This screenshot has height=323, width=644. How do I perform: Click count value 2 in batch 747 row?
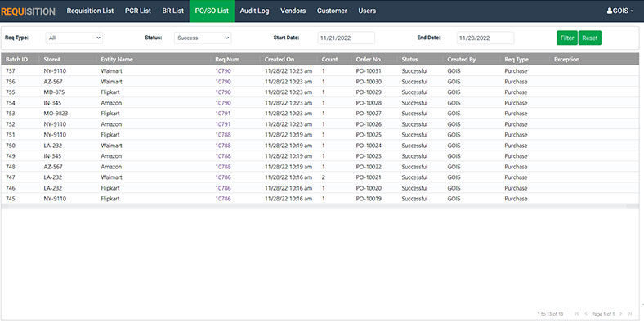pos(324,177)
